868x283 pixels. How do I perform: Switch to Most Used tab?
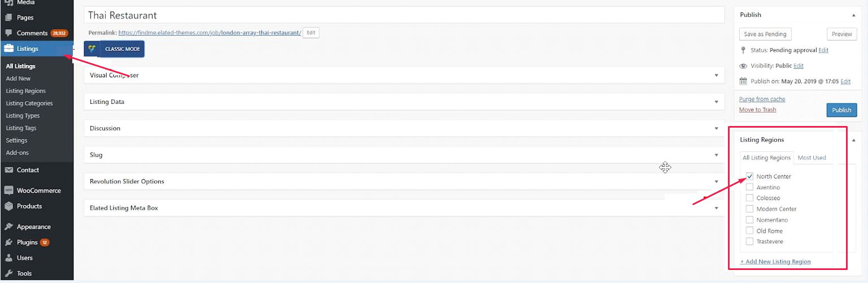coord(812,158)
